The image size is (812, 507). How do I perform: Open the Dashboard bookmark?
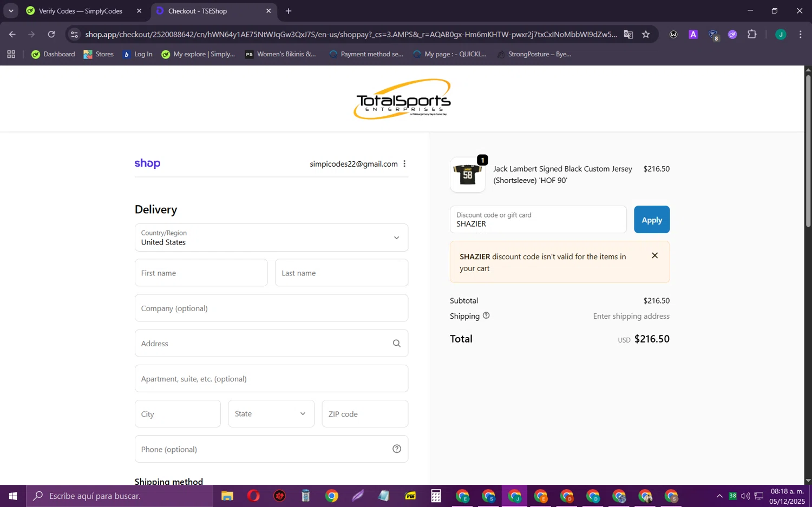click(53, 54)
